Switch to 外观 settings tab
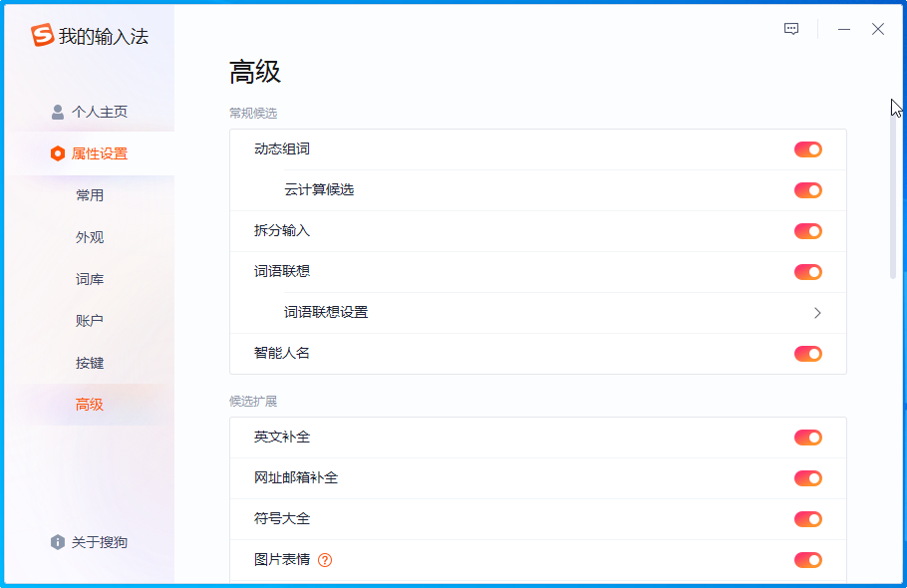 [90, 237]
